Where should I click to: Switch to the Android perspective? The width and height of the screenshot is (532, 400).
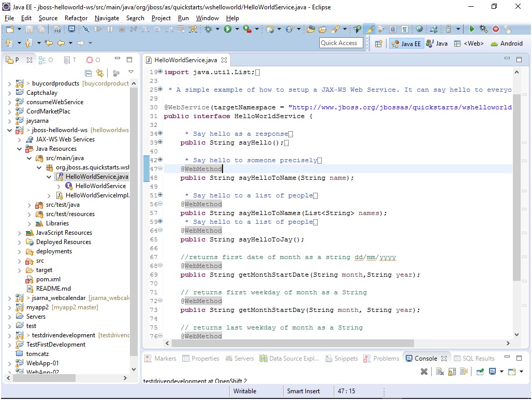pos(507,44)
